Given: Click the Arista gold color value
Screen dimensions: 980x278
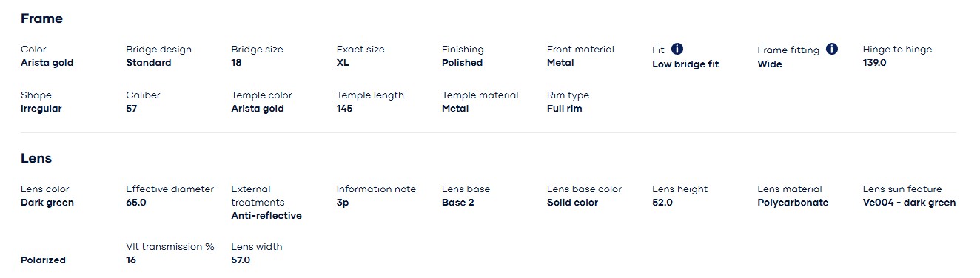Looking at the screenshot, I should pyautogui.click(x=47, y=63).
